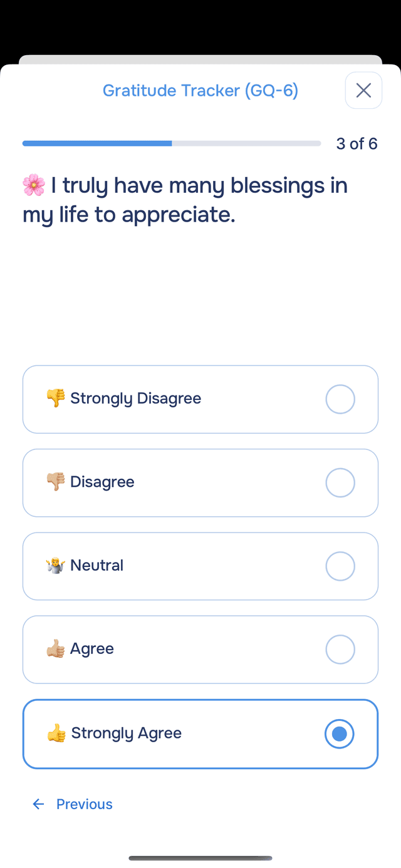This screenshot has height=868, width=401.
Task: Tap the pink flower emoji in the question
Action: coord(34,185)
